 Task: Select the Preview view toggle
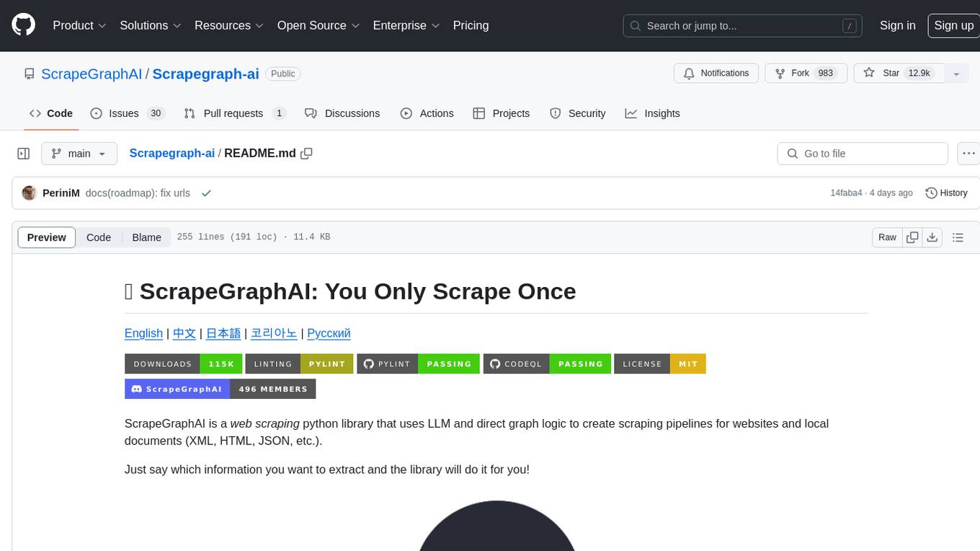coord(47,237)
